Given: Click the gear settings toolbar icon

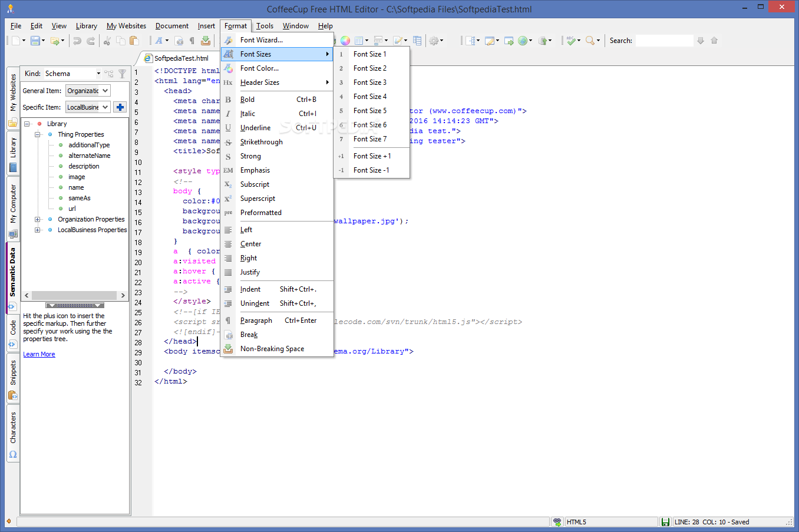Looking at the screenshot, I should click(434, 41).
